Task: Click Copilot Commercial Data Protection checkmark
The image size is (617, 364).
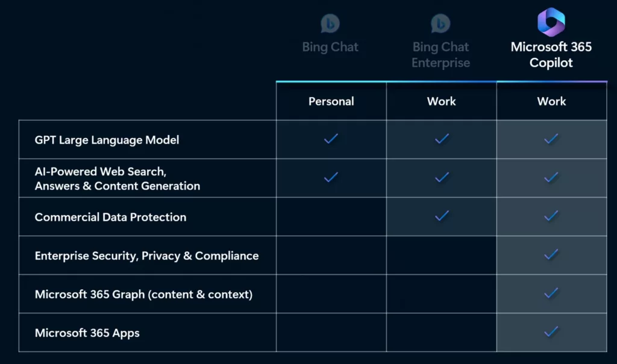Action: pyautogui.click(x=551, y=216)
